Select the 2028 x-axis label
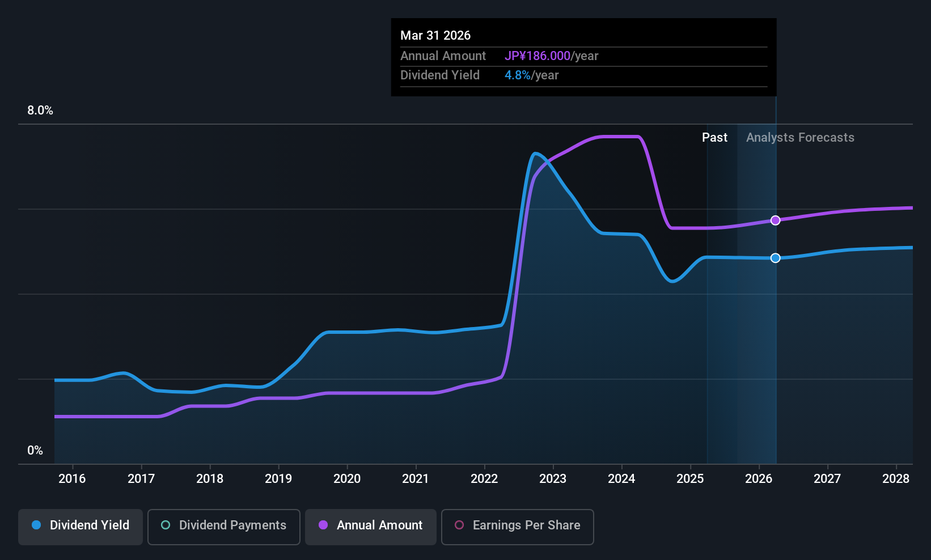931x560 pixels. click(896, 478)
